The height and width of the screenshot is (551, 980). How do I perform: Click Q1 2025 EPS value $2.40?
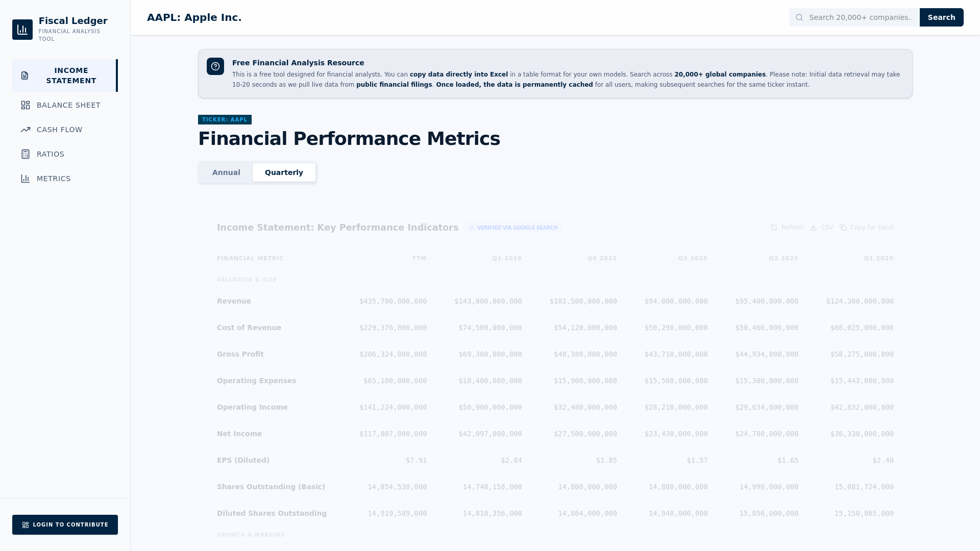(883, 460)
